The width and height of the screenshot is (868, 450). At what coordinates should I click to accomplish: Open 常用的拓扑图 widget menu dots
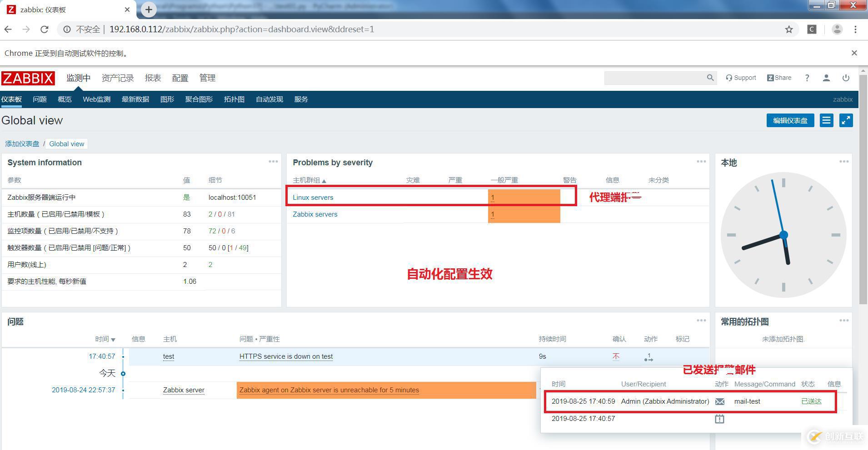844,321
